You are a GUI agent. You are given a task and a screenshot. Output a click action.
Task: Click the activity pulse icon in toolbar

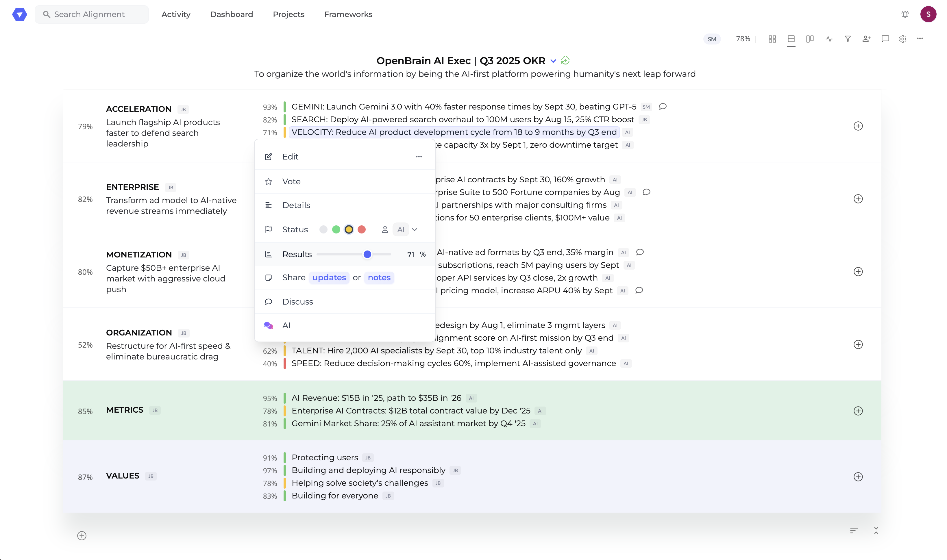tap(828, 39)
